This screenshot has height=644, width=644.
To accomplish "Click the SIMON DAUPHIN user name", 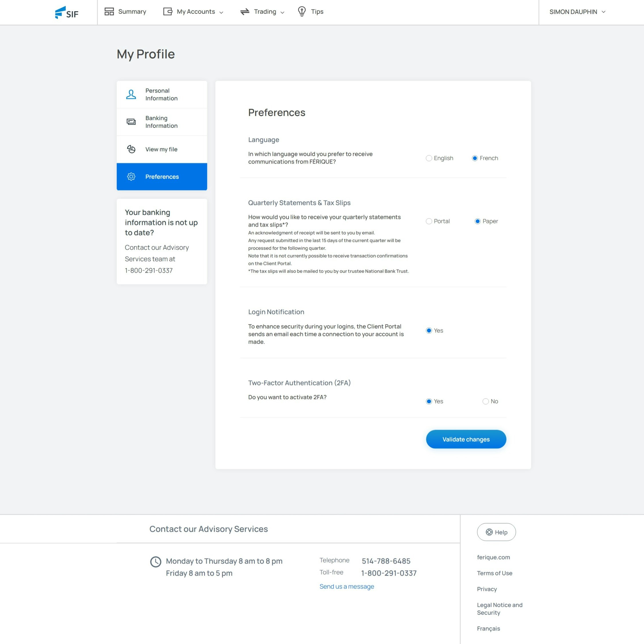I will [573, 12].
